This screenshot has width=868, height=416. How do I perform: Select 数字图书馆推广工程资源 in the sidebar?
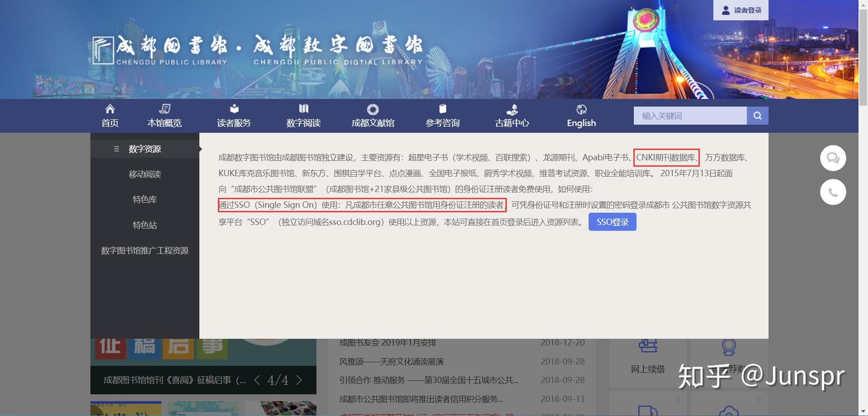point(145,250)
